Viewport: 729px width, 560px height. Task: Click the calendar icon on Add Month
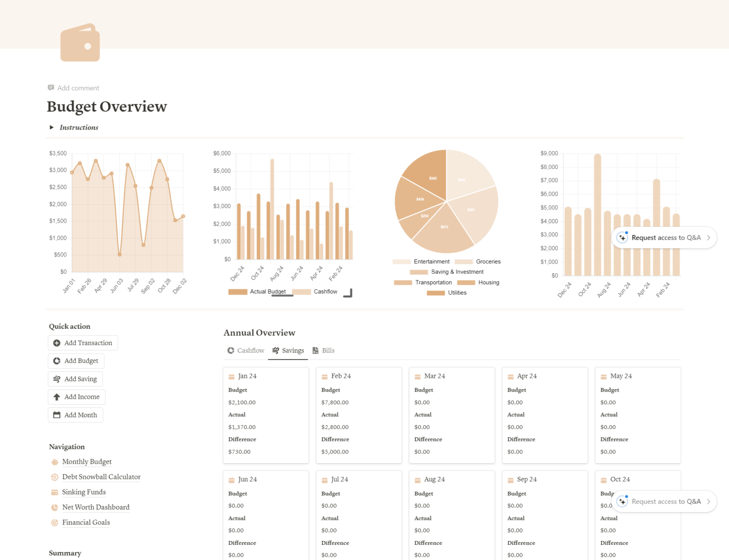[57, 415]
